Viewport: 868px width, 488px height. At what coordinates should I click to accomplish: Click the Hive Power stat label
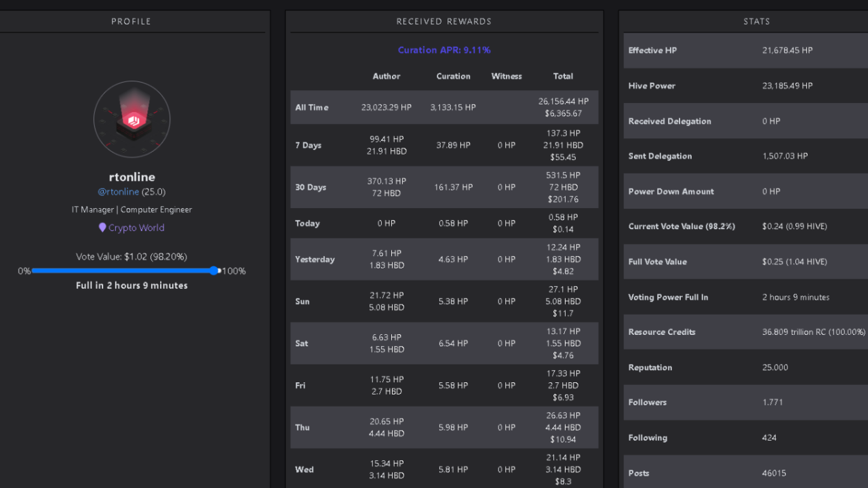click(x=652, y=86)
